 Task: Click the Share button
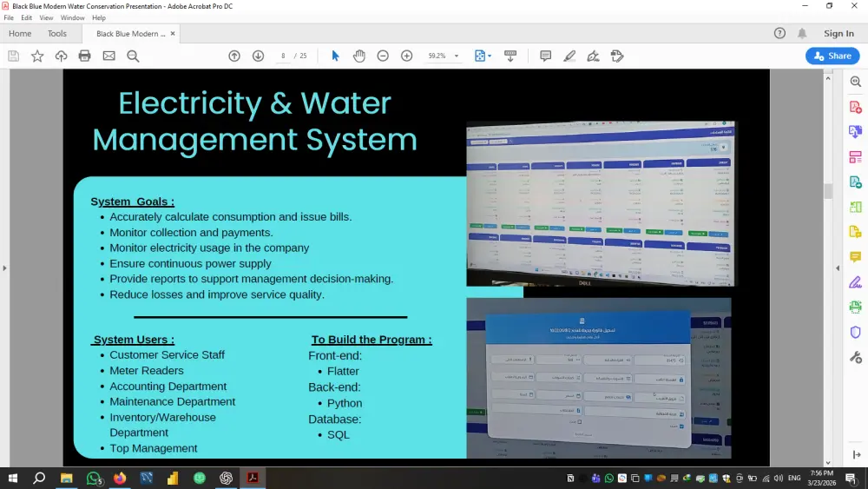click(x=832, y=56)
